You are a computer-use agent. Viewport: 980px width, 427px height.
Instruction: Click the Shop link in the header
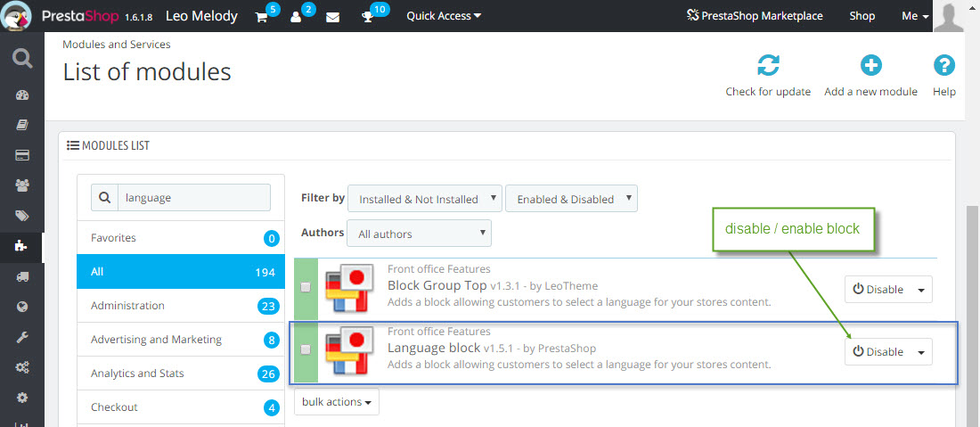[x=862, y=16]
